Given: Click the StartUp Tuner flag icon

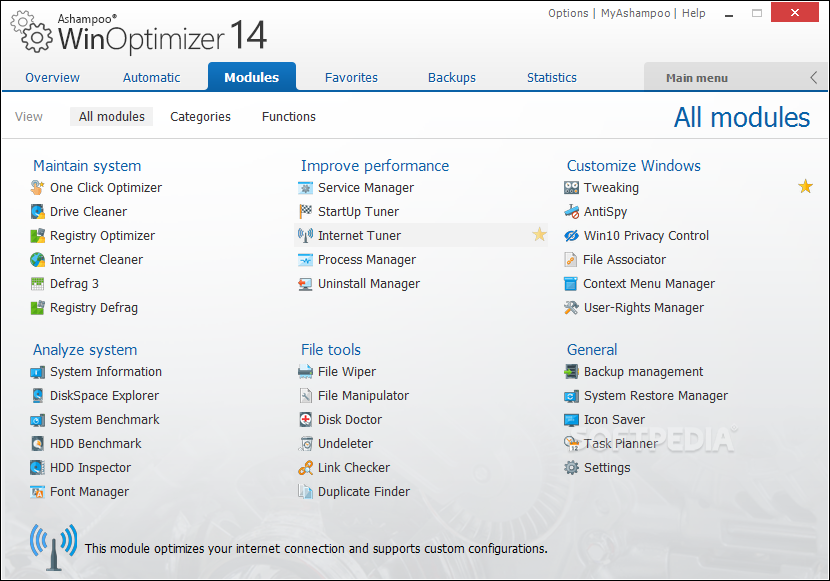Looking at the screenshot, I should (x=305, y=212).
